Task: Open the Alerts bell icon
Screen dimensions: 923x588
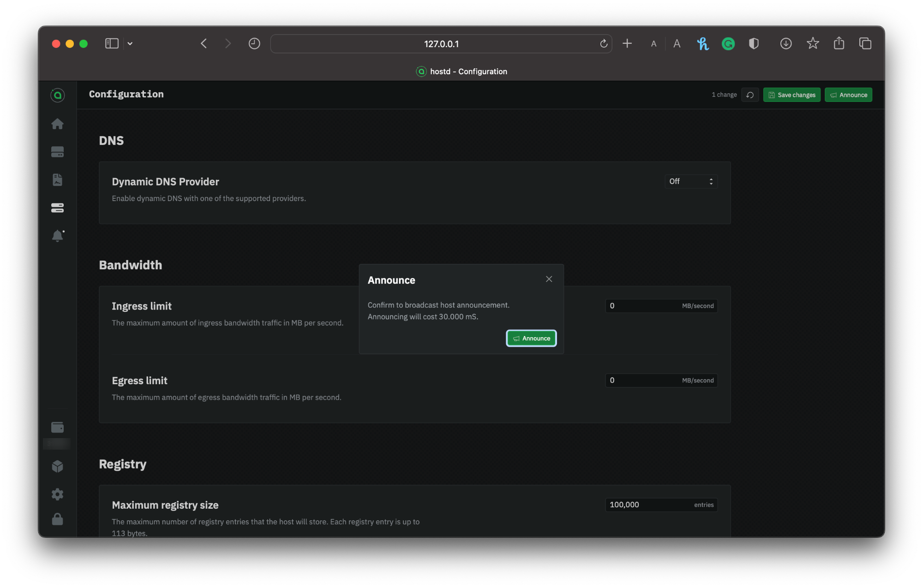Action: (57, 236)
